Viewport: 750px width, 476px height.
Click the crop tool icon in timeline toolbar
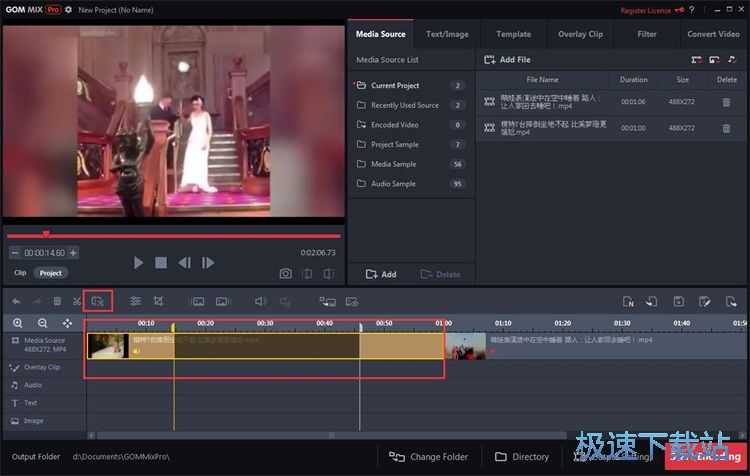pos(158,301)
